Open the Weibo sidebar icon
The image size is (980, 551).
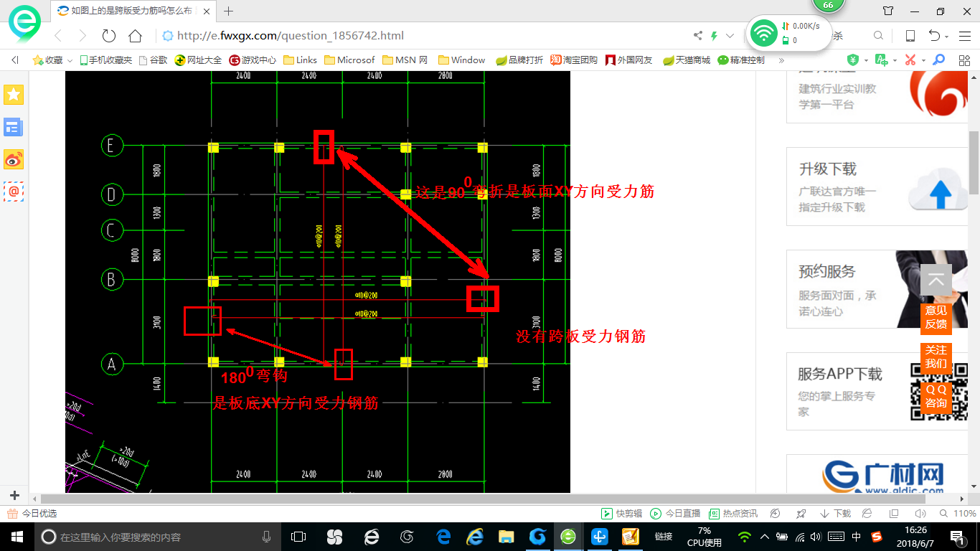(14, 159)
